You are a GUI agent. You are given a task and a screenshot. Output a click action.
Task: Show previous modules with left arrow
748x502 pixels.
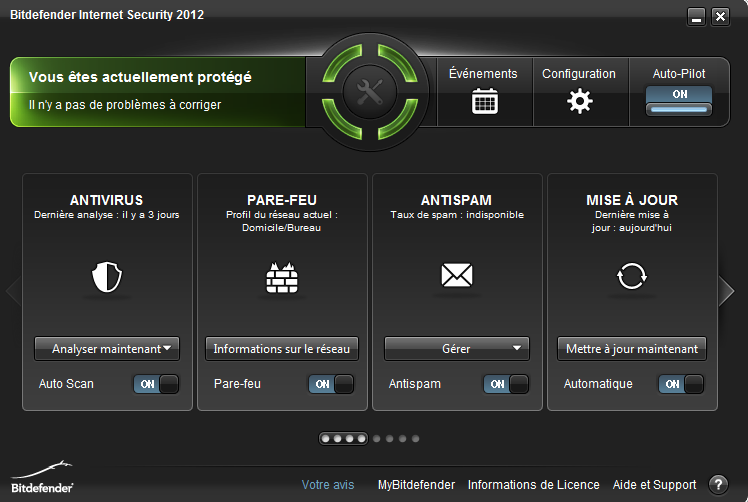tap(13, 291)
